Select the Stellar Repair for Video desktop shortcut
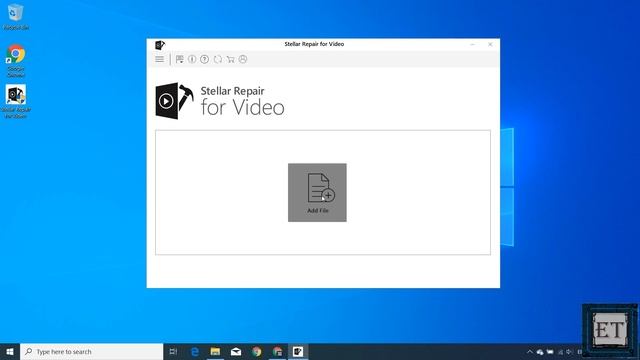The width and height of the screenshot is (640, 360). pyautogui.click(x=16, y=101)
